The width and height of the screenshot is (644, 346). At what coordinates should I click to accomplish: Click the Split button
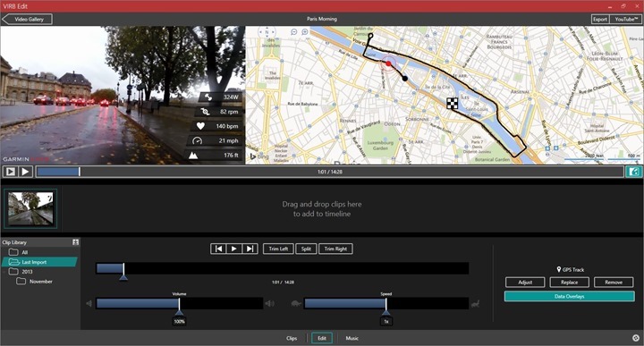tap(306, 249)
